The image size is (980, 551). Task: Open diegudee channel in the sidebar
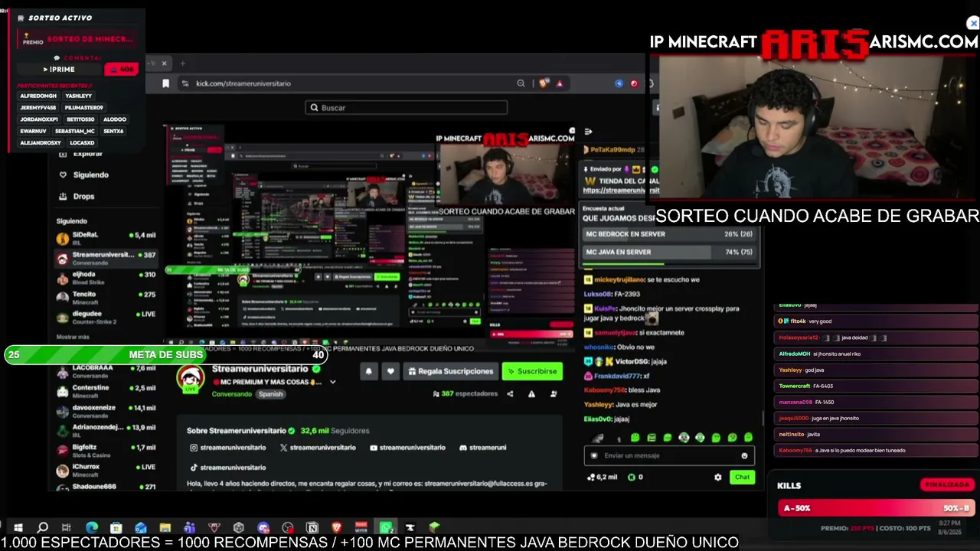(x=106, y=317)
